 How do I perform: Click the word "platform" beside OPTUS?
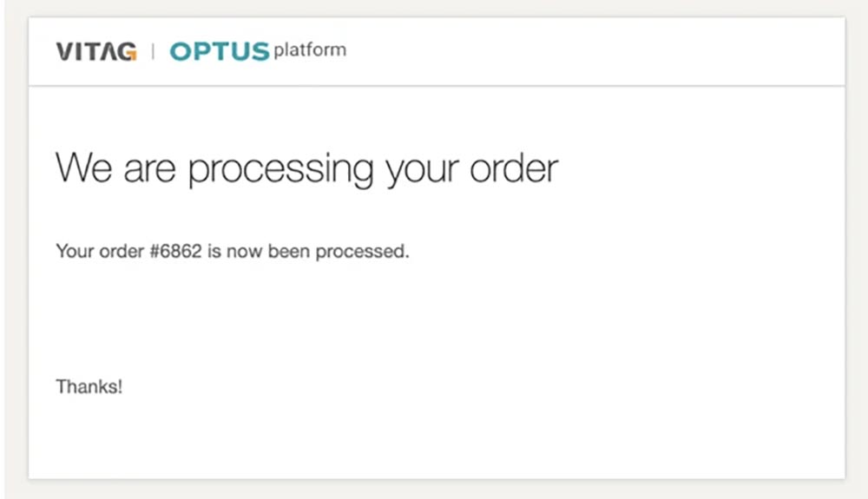click(x=310, y=50)
